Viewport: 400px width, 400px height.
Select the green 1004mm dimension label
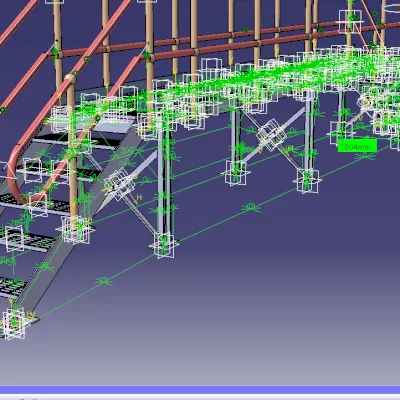click(x=357, y=146)
